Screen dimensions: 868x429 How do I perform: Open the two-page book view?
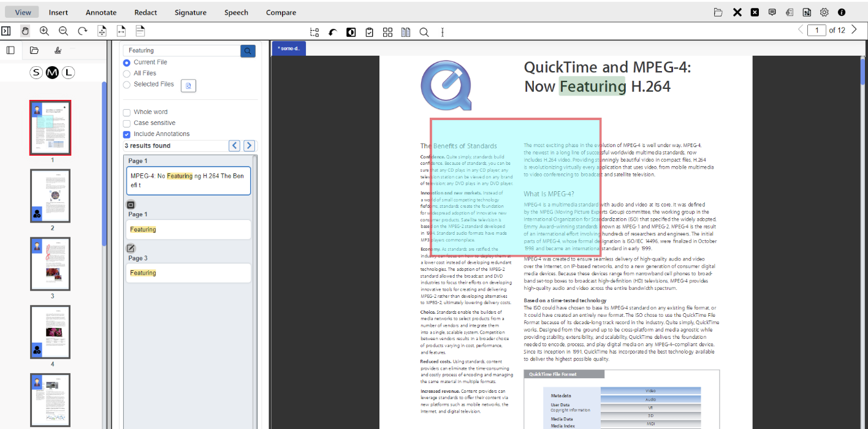(x=406, y=32)
